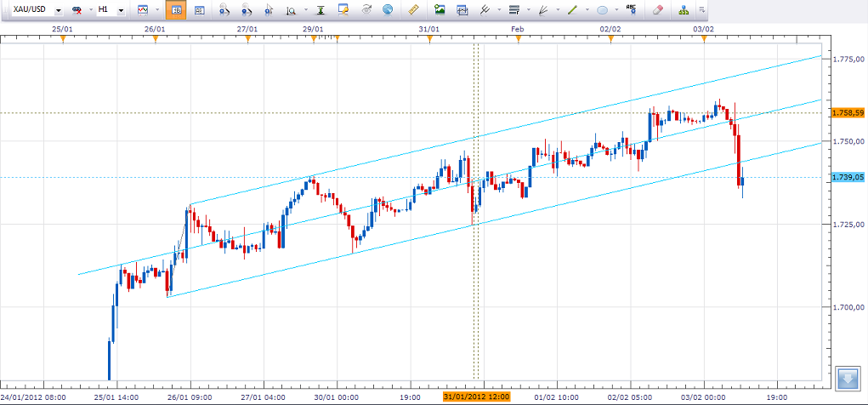Expand the chart type dropdown arrow
This screenshot has height=405, width=868.
tap(157, 10)
